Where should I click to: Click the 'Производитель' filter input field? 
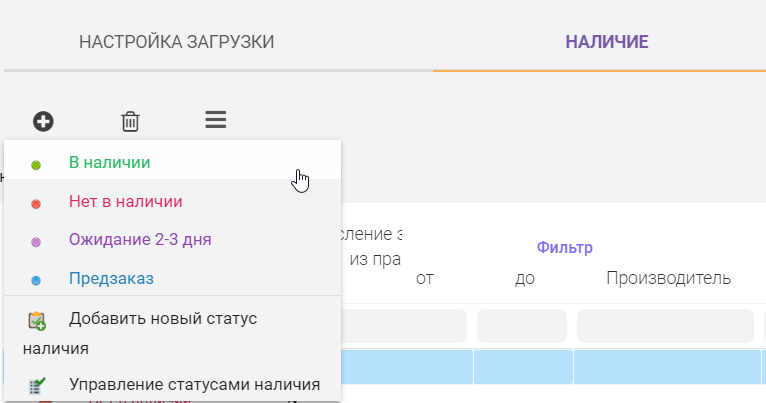(668, 326)
